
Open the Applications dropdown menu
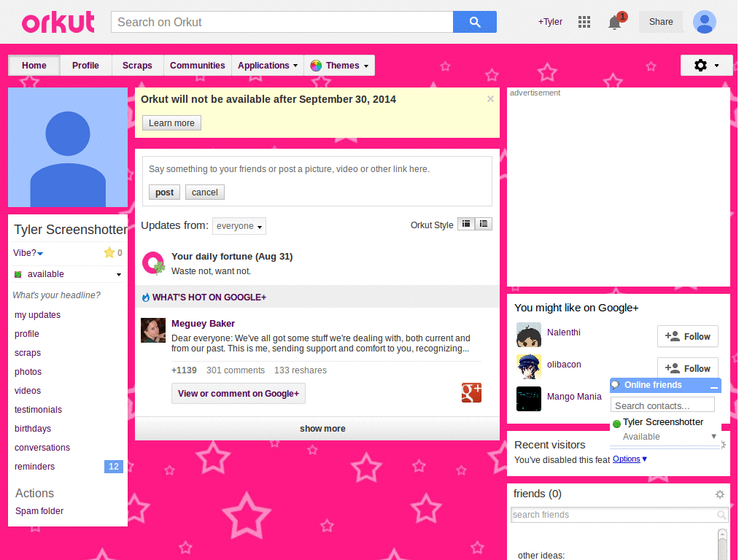pyautogui.click(x=268, y=65)
